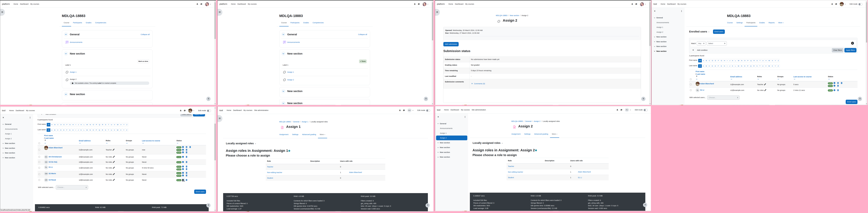Open Site administration menu in Assign 1 roles window
Screen dimensions: 868x213
coord(261,110)
